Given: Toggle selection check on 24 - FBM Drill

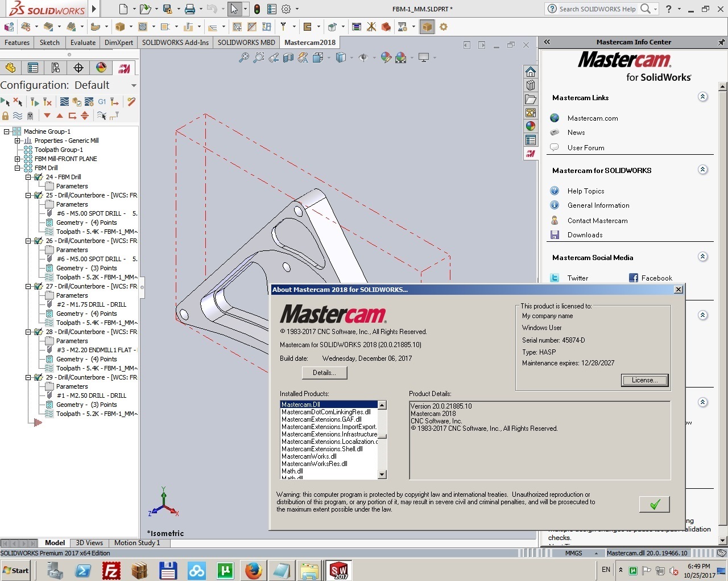Looking at the screenshot, I should tap(39, 177).
